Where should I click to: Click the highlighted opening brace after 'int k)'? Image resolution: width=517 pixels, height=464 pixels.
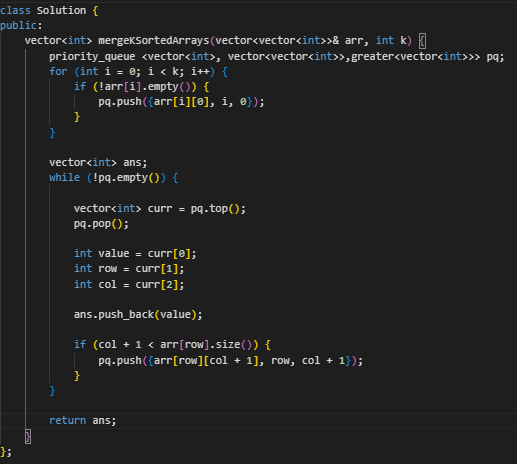click(x=422, y=41)
